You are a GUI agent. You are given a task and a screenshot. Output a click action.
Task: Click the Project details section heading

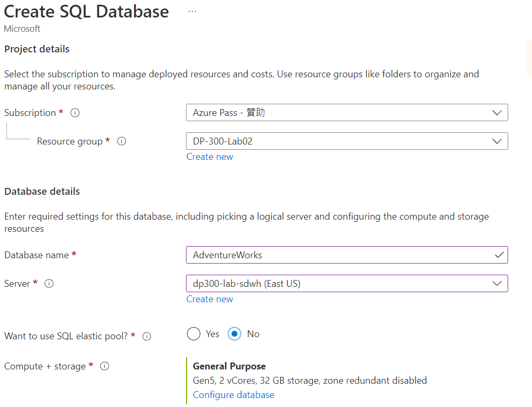coord(37,49)
